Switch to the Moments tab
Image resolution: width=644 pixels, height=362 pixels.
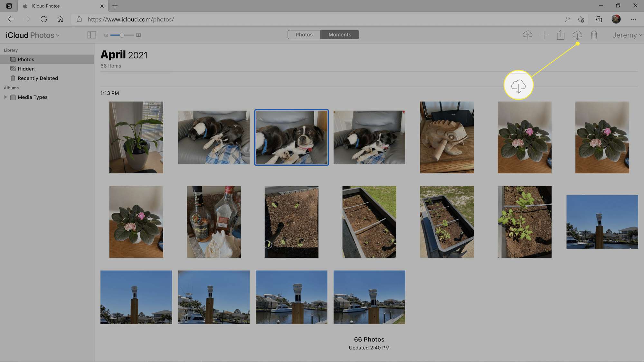pos(340,34)
